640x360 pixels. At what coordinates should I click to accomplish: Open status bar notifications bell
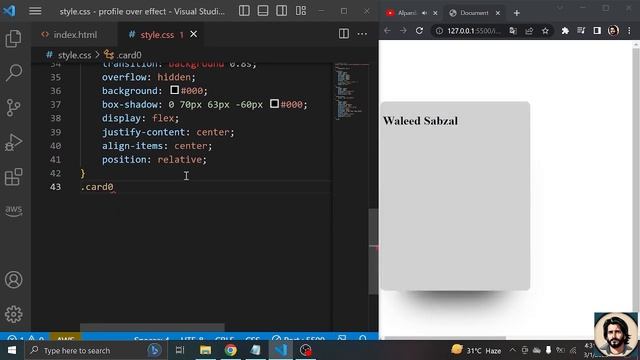pos(362,338)
